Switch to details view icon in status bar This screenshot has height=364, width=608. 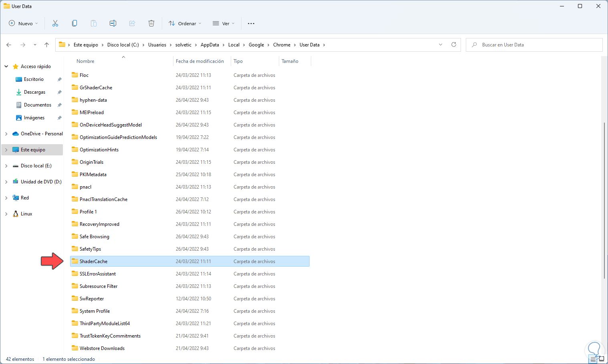pyautogui.click(x=593, y=359)
